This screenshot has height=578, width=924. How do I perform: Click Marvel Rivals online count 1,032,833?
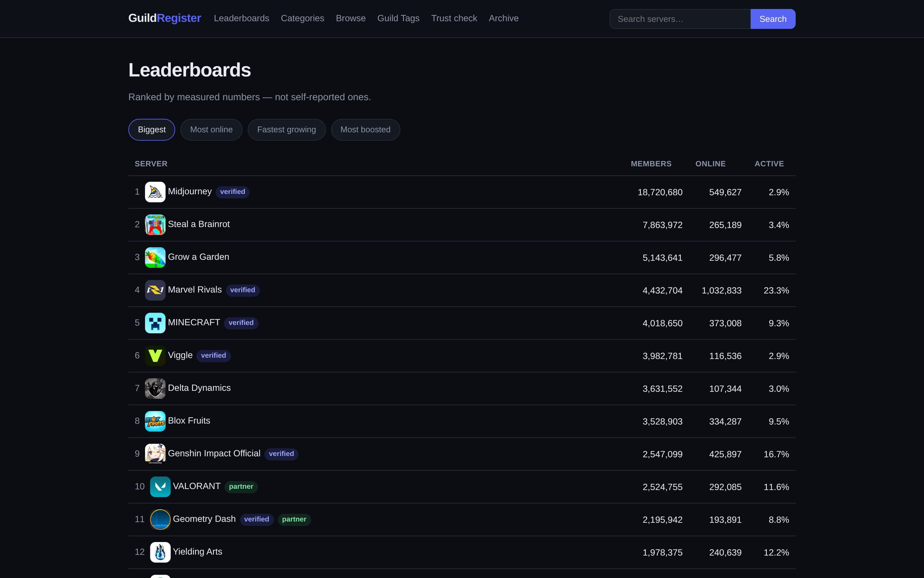pyautogui.click(x=721, y=291)
